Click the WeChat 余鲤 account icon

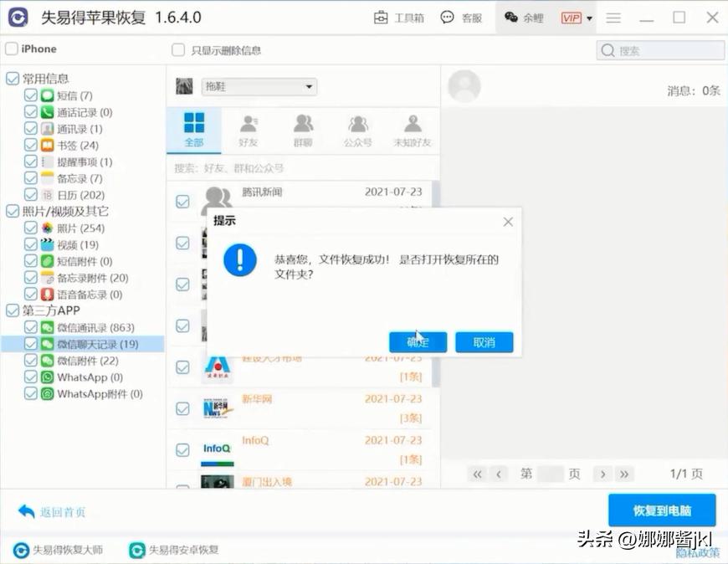coord(509,17)
